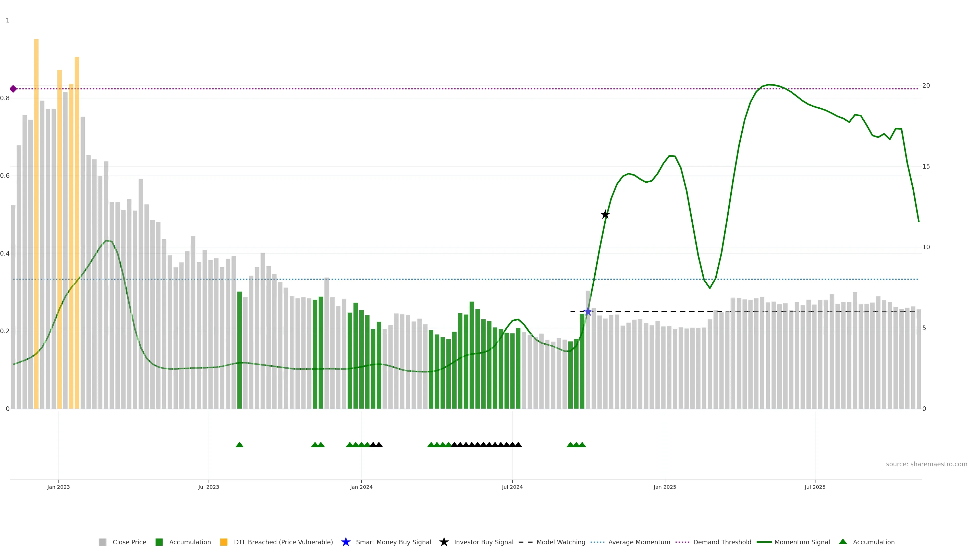Click the green Accumulation square legend icon
Screen dimensions: 980x551
click(159, 542)
